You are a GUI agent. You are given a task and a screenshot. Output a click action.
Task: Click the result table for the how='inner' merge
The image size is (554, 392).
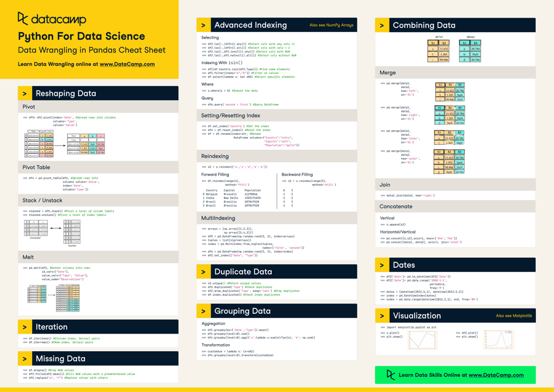[449, 138]
